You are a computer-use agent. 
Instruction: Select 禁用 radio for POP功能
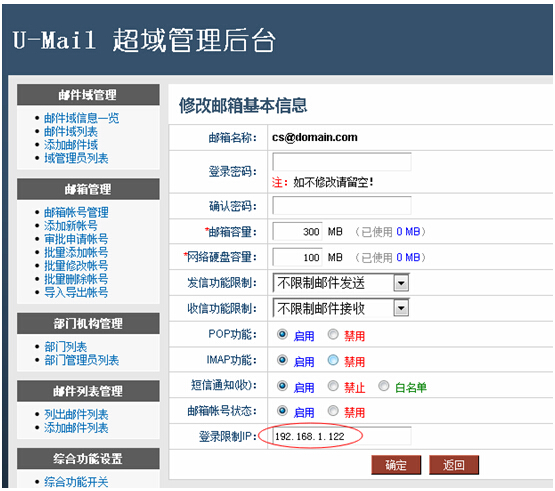[x=333, y=334]
